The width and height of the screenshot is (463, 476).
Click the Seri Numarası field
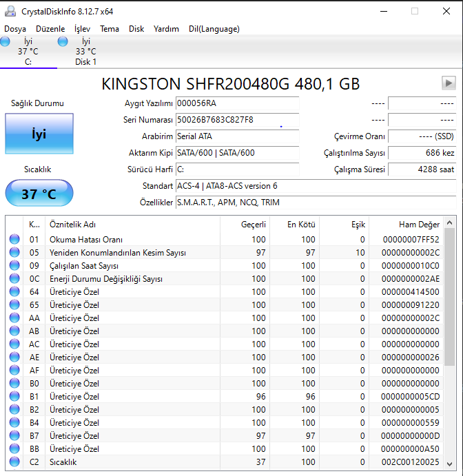pos(238,120)
